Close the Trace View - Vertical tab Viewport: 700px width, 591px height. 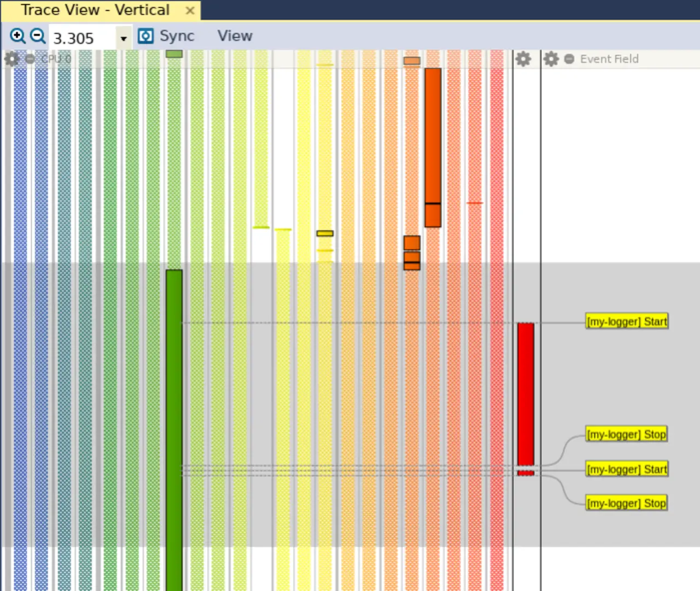190,10
